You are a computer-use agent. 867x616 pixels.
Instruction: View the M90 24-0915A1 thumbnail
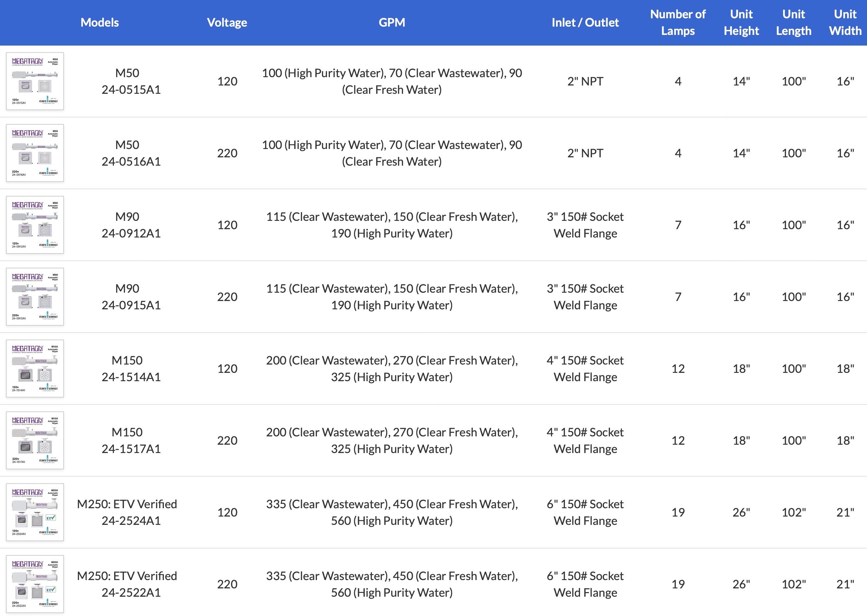(x=35, y=297)
